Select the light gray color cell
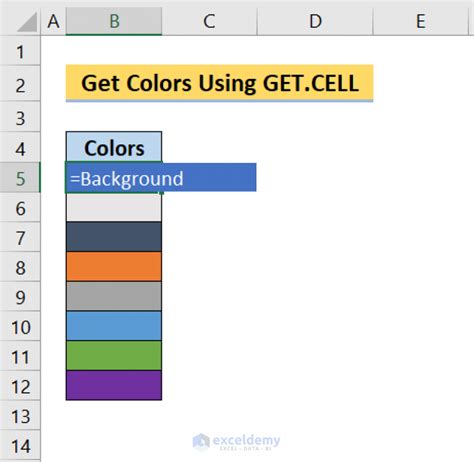Screen dimensions: 474x462 (x=114, y=208)
